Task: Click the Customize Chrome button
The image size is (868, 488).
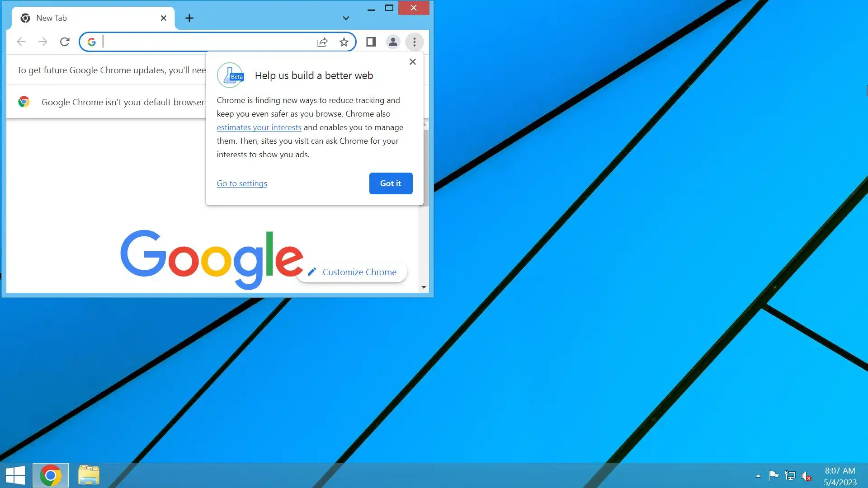Action: pos(352,272)
